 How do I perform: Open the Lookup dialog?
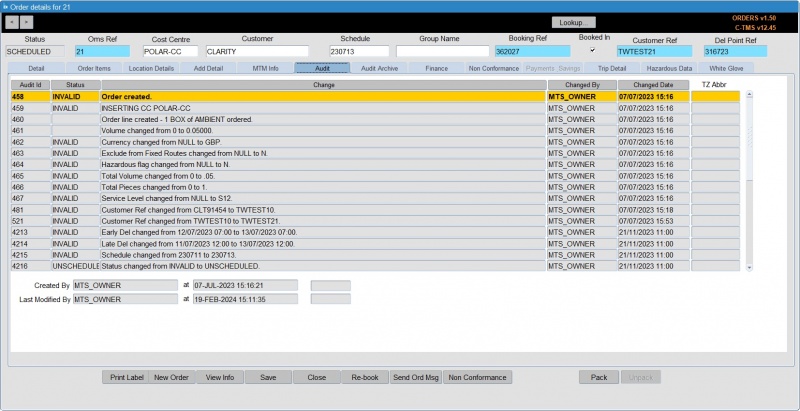[573, 22]
